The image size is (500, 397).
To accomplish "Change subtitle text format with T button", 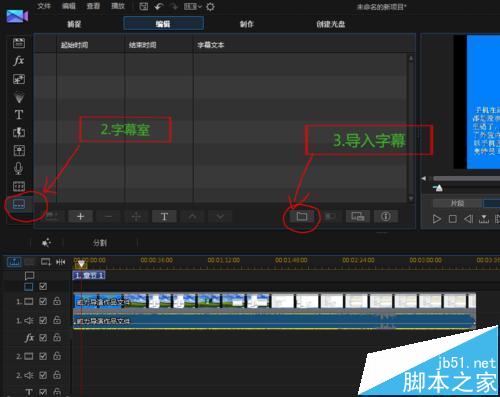I will pos(164,217).
